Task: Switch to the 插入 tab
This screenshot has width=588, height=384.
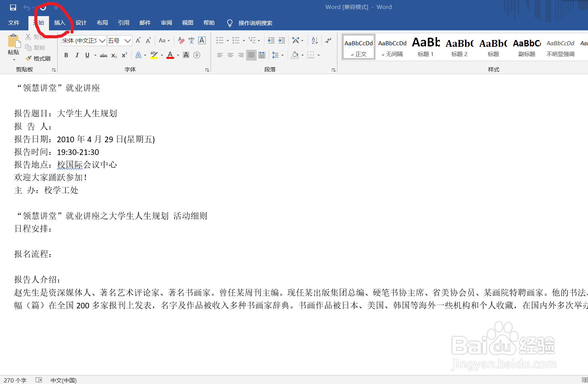Action: (x=59, y=23)
